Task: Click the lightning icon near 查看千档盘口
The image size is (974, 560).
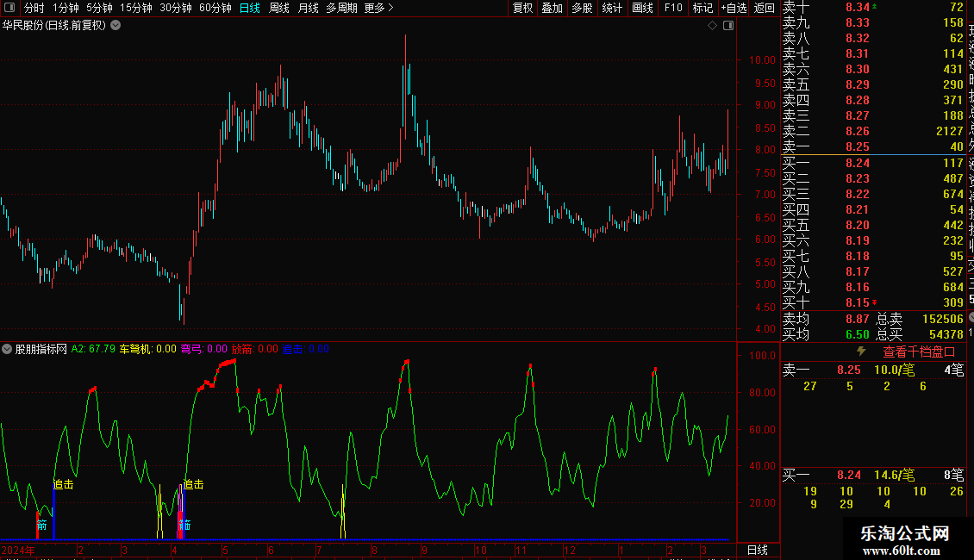Action: [861, 352]
